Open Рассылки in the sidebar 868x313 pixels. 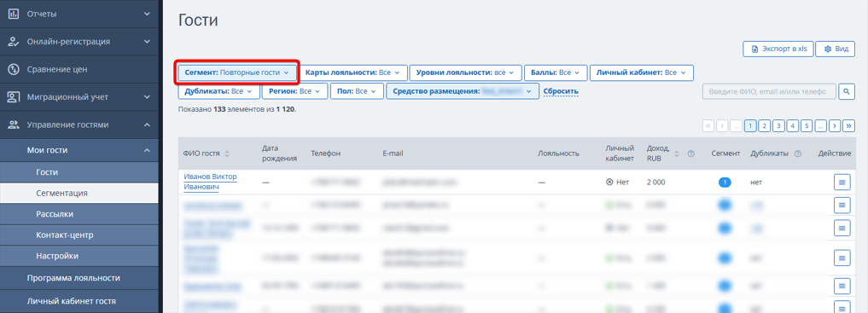[79, 214]
